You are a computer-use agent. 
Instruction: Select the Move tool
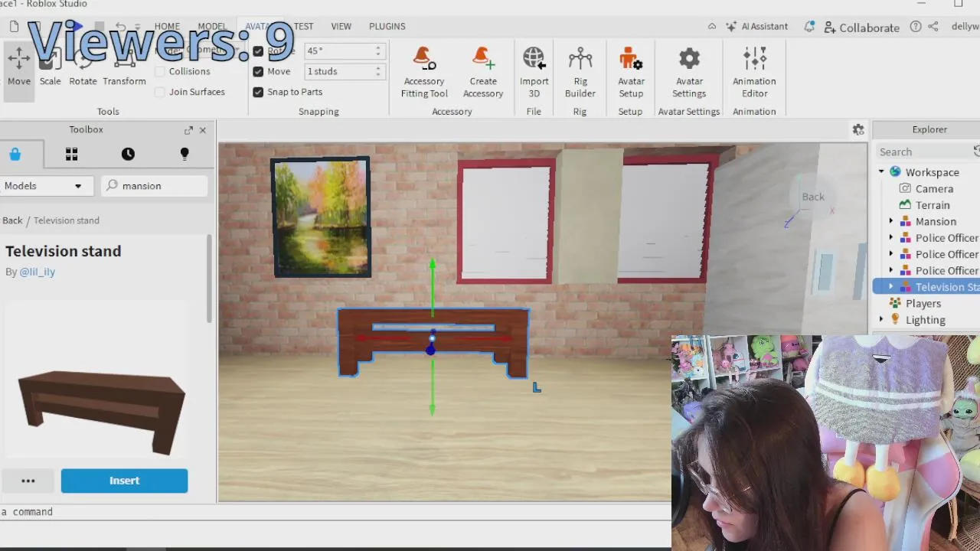click(19, 70)
